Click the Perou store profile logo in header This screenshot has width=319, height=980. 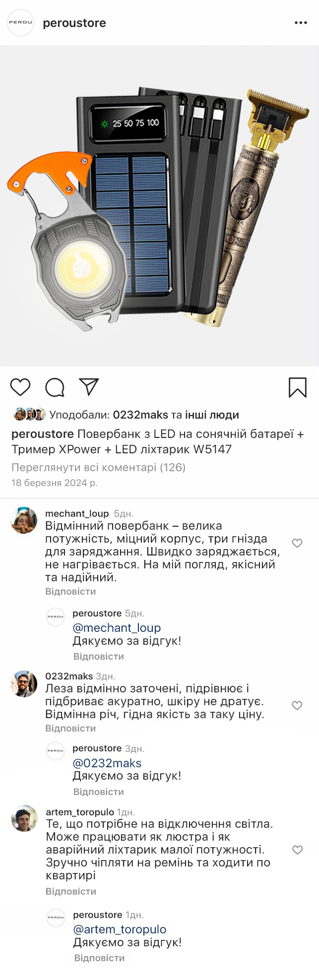[20, 23]
